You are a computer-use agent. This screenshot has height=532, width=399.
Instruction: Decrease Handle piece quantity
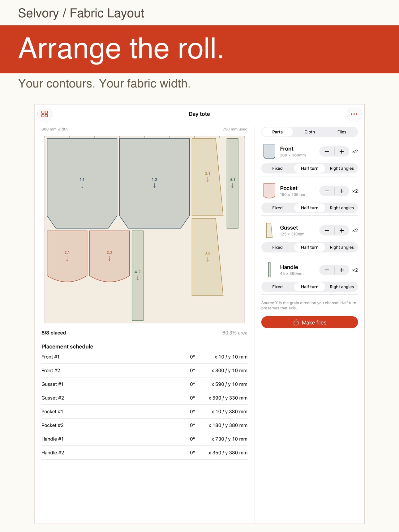coord(327,270)
